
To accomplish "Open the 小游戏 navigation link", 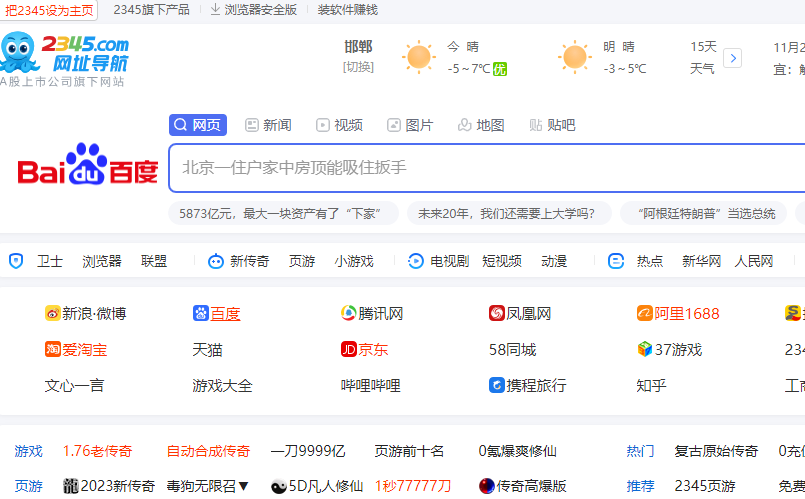I will [x=354, y=261].
